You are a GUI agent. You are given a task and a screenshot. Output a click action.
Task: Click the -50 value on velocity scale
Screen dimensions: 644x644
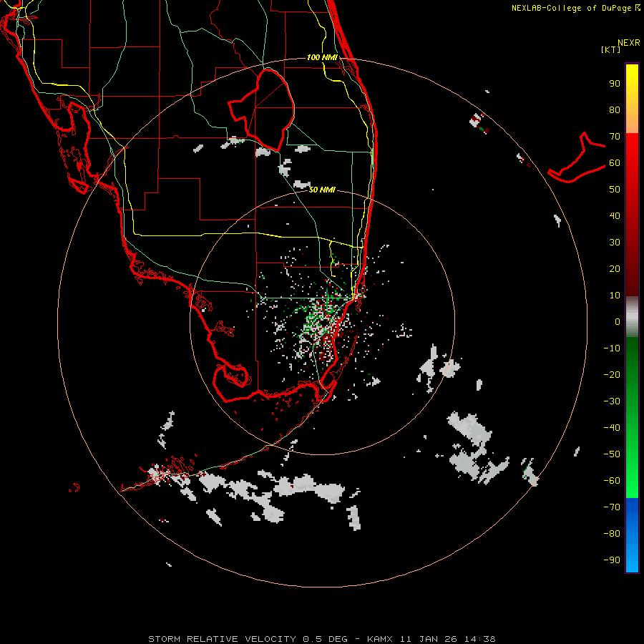click(612, 454)
